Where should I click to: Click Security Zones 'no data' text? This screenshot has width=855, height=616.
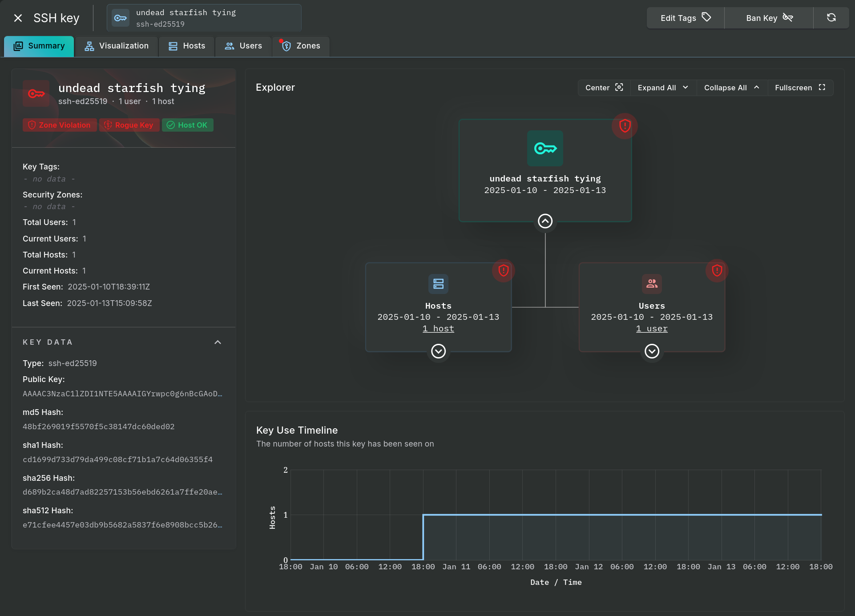49,206
